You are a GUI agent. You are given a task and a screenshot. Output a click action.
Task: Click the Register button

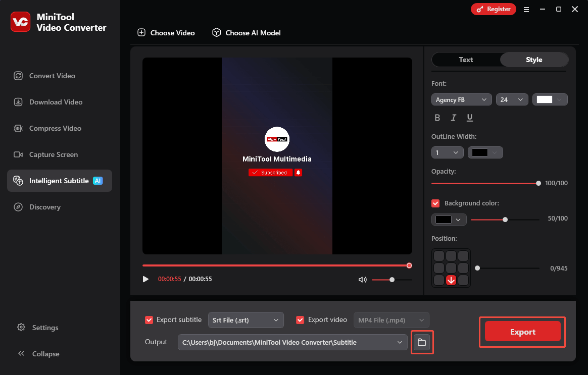[x=493, y=9]
